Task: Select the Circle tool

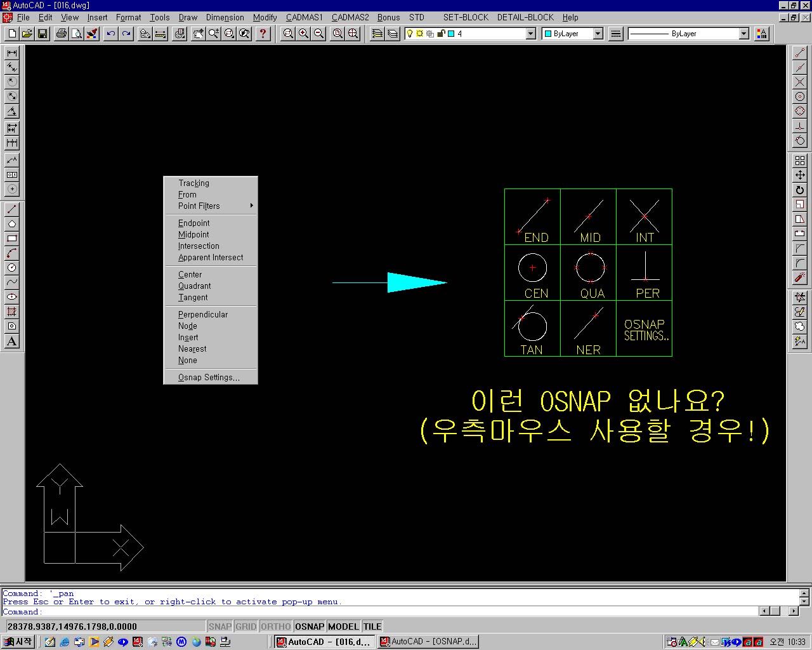Action: [11, 267]
